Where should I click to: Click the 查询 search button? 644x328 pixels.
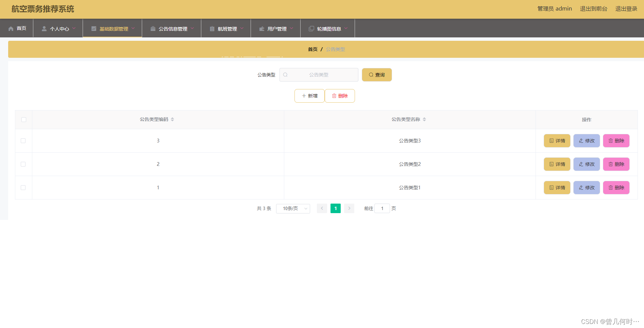(377, 75)
